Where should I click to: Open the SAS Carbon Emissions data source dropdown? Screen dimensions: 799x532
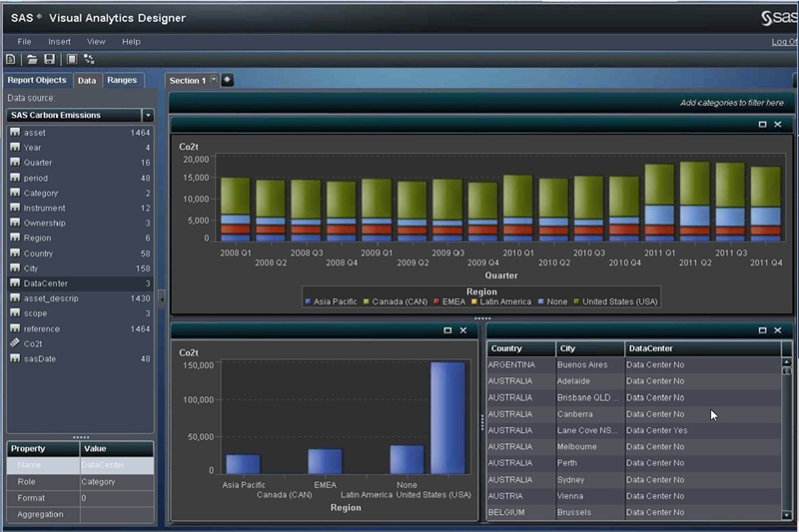(x=148, y=115)
